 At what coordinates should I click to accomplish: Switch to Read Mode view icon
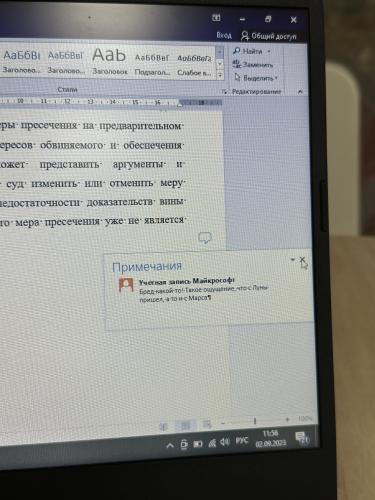coord(163,426)
